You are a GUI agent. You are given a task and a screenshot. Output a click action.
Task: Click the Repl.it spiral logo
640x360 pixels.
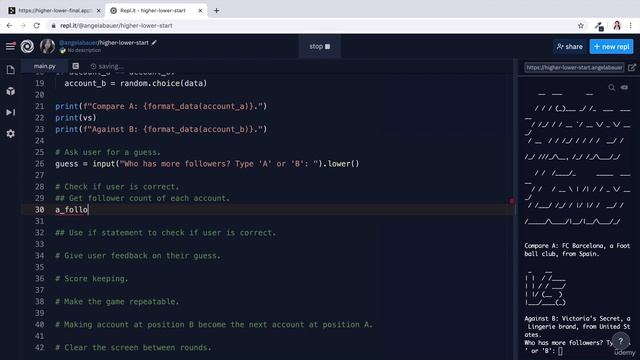click(x=27, y=46)
